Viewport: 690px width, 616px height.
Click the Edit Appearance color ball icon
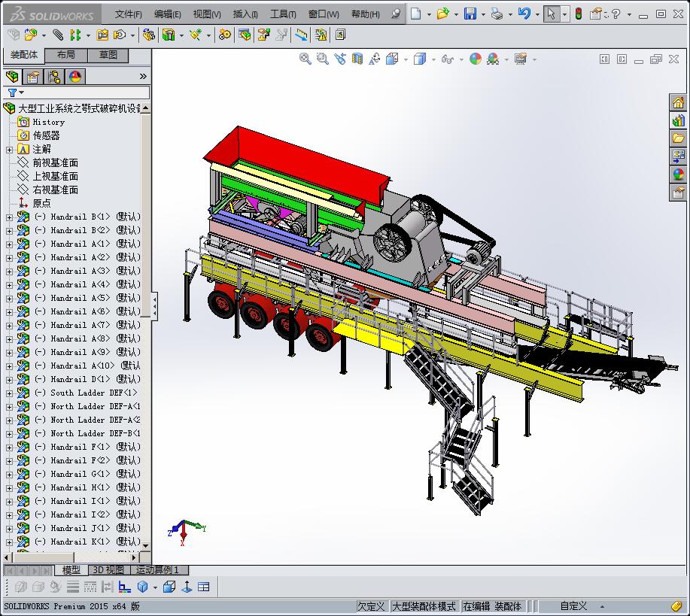pos(476,59)
